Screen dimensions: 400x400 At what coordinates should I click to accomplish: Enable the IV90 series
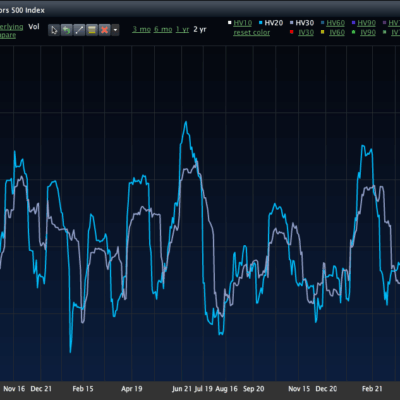[368, 32]
